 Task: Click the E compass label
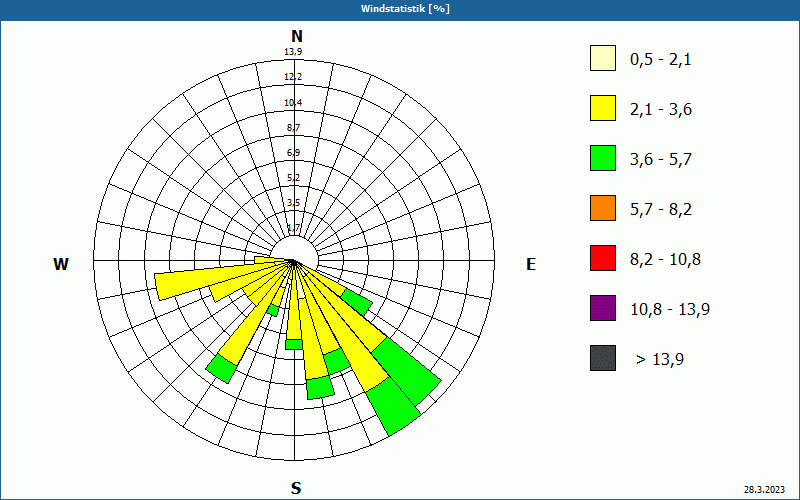point(531,264)
